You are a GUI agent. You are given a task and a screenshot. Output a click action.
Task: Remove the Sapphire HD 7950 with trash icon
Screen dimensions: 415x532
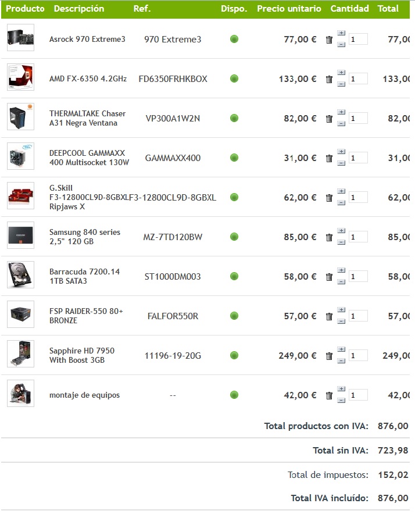click(329, 356)
